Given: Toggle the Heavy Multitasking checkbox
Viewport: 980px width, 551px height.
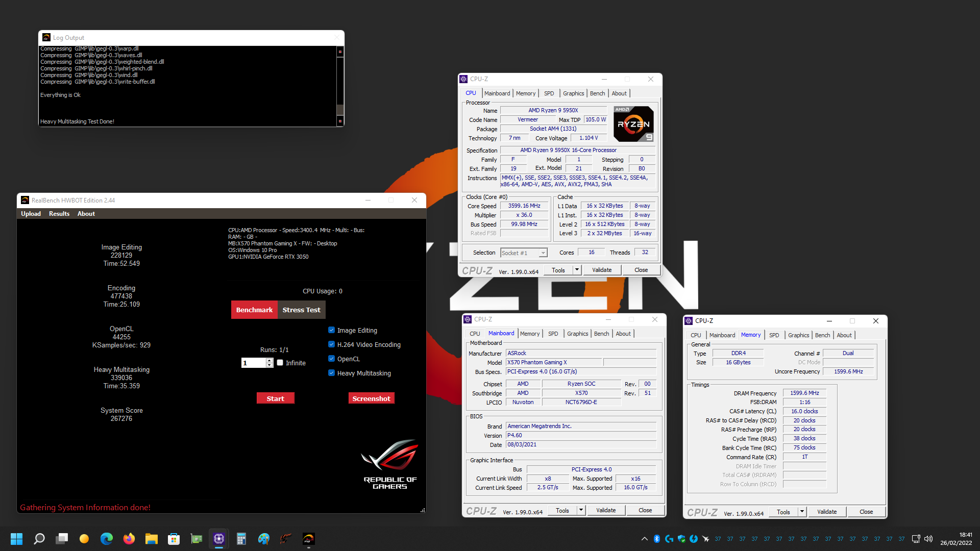Looking at the screenshot, I should coord(332,373).
